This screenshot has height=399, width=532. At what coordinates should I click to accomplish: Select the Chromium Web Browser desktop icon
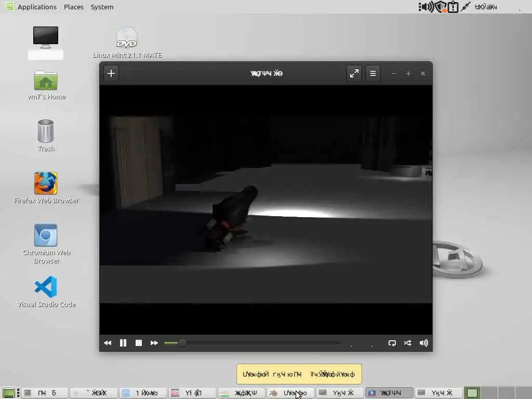(46, 244)
